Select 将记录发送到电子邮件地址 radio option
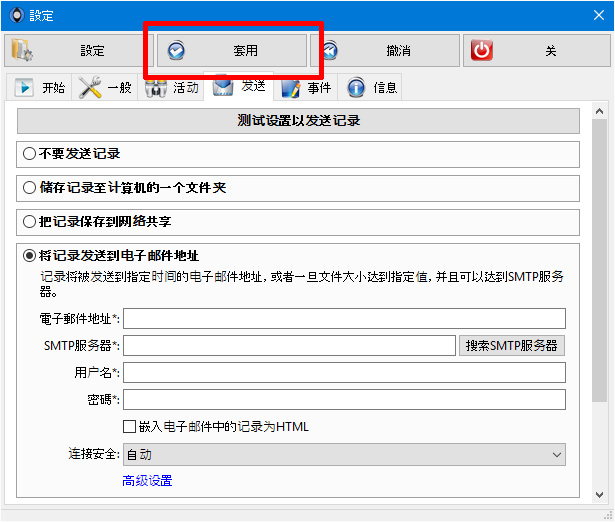 tap(30, 256)
